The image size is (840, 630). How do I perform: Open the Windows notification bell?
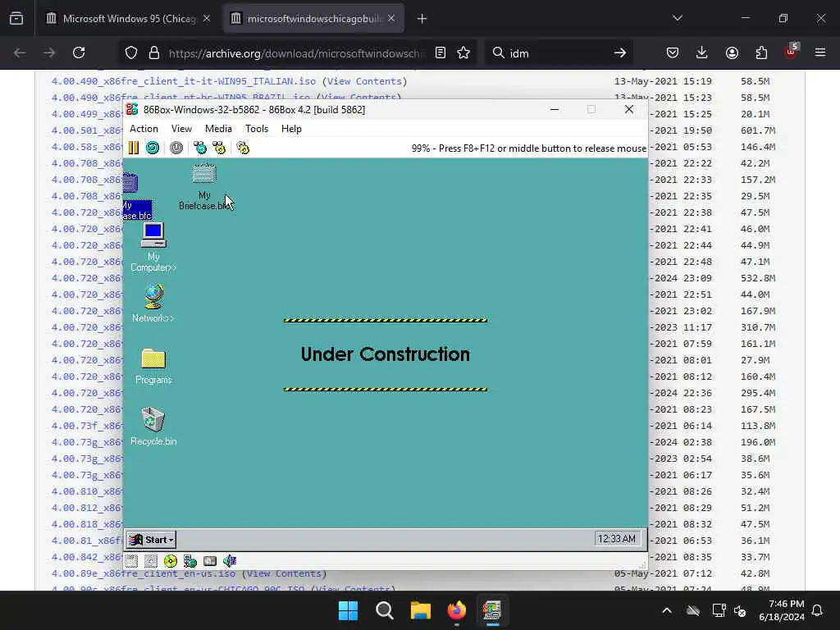pyautogui.click(x=817, y=610)
